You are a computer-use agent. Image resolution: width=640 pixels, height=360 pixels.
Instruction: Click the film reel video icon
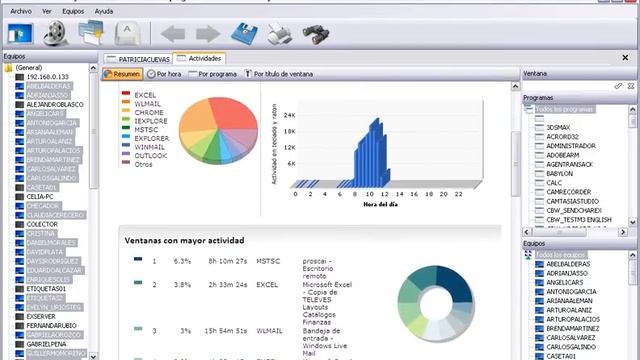coord(55,33)
